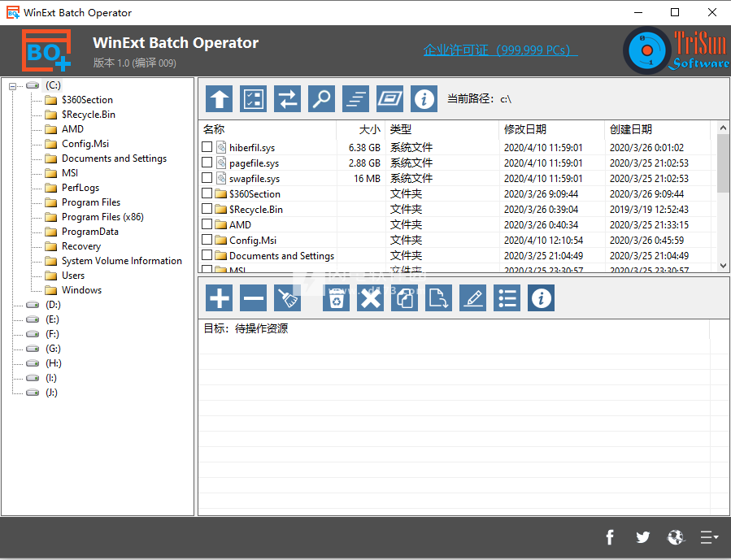Tick the checkbox for pagefile.sys
Screen dimensions: 731x560
(207, 163)
